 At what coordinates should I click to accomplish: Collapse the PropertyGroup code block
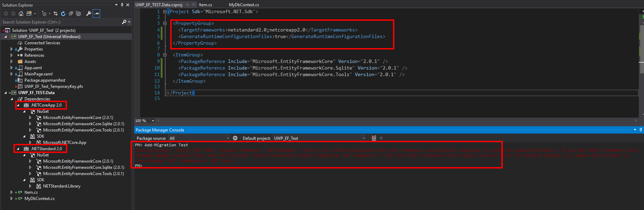point(165,24)
